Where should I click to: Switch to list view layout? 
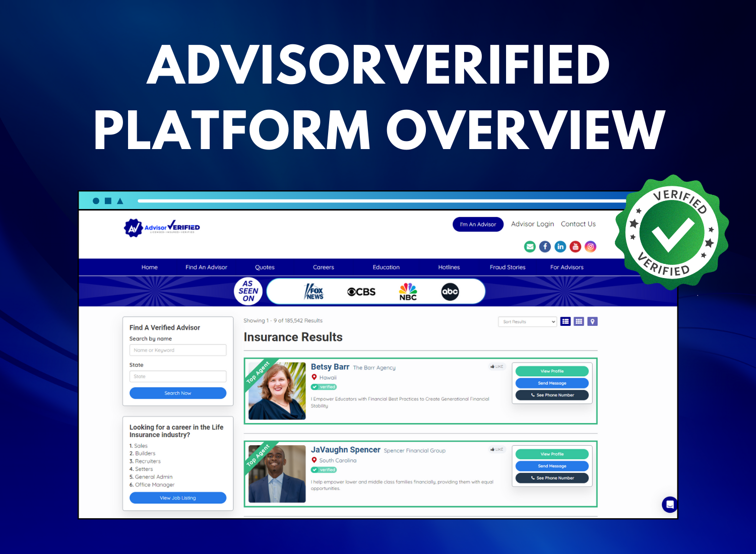point(565,321)
